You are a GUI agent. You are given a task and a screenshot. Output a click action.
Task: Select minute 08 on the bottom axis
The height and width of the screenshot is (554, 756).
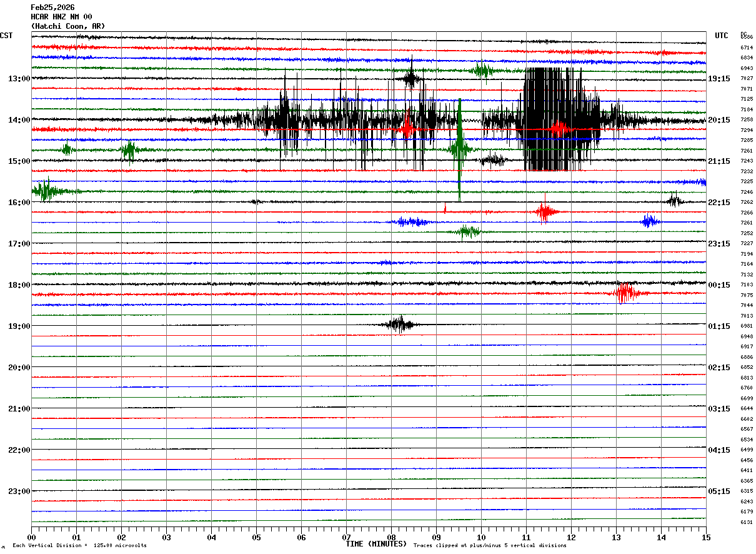click(x=391, y=537)
